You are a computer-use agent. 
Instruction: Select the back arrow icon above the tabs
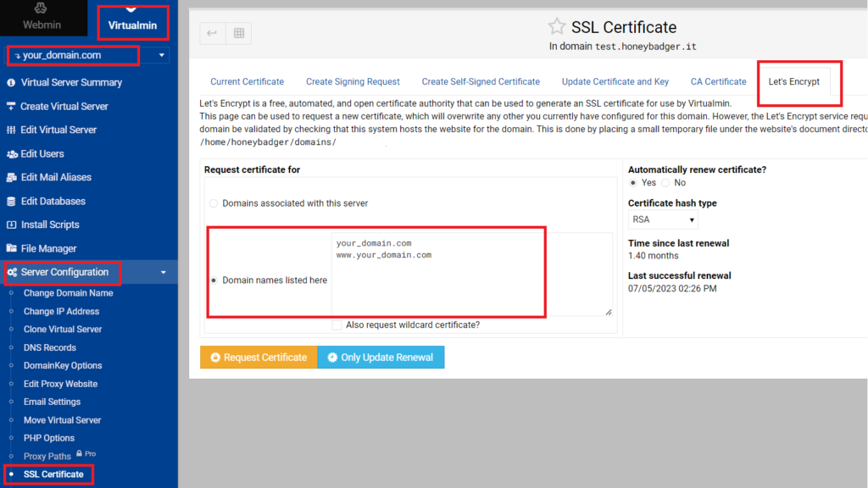(211, 33)
